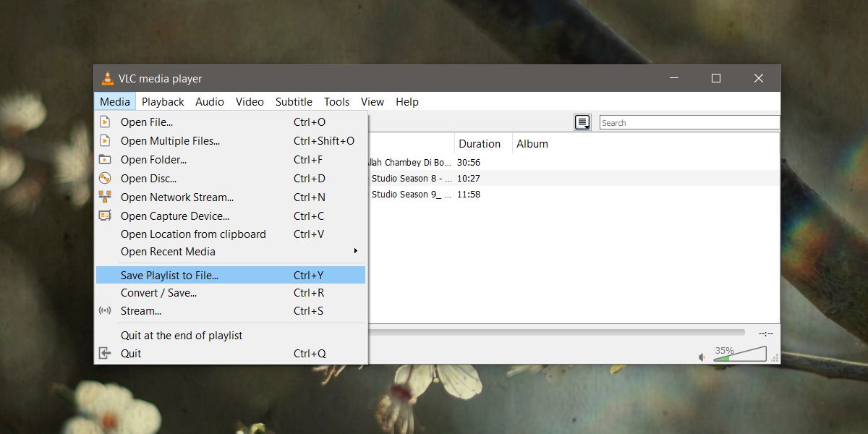Mute using the speaker icon
Screen dimensions: 868x434
pyautogui.click(x=702, y=357)
